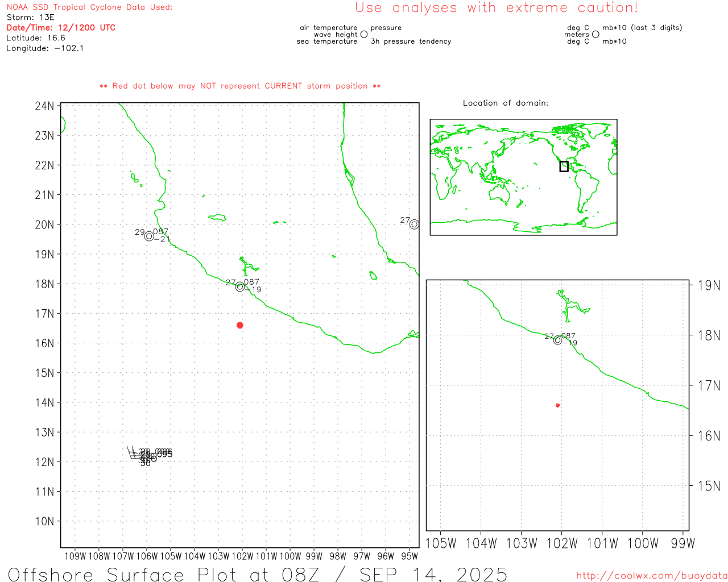Click the red storm dot on main map
Screen dimensions: 728x582
click(x=239, y=325)
